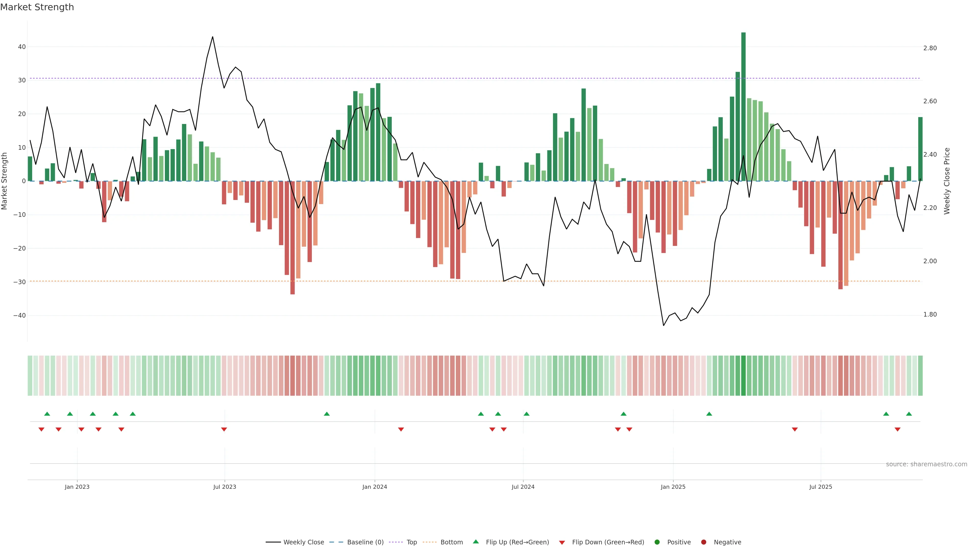Click the green flip-up marker near November 2023
The image size is (980, 551).
click(327, 414)
